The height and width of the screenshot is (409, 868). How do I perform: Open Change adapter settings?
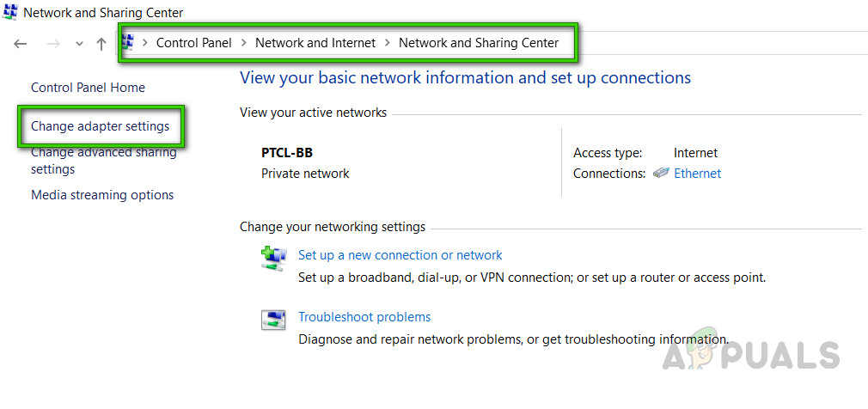coord(100,126)
